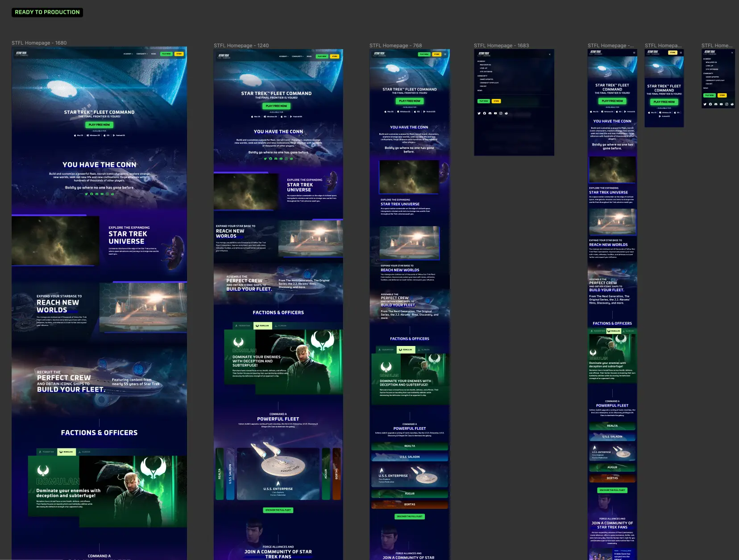Select the U.S.S. Saladin bar in the 768 frame
This screenshot has height=560, width=739.
[410, 457]
